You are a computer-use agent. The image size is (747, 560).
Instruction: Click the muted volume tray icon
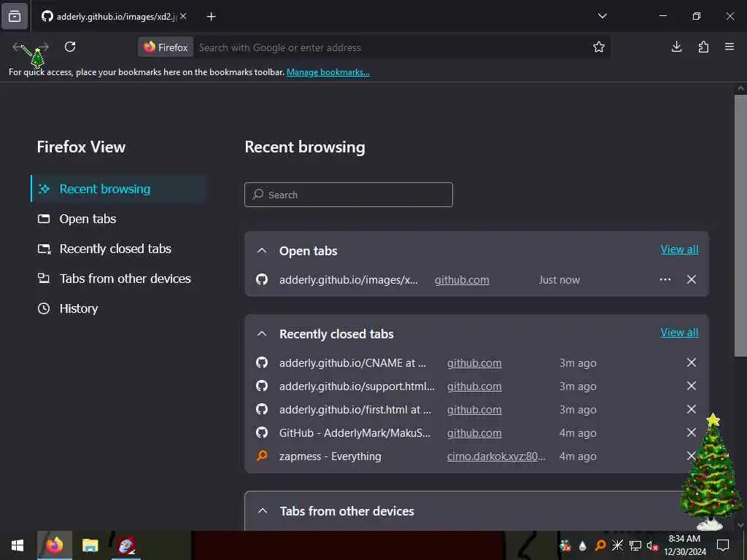651,545
